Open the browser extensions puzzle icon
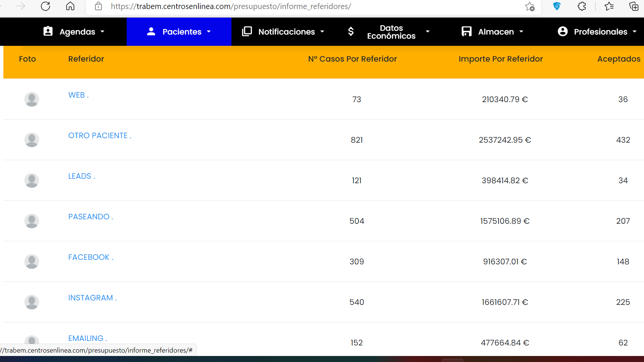Screen dimensions: 644x362 (x=582, y=6)
